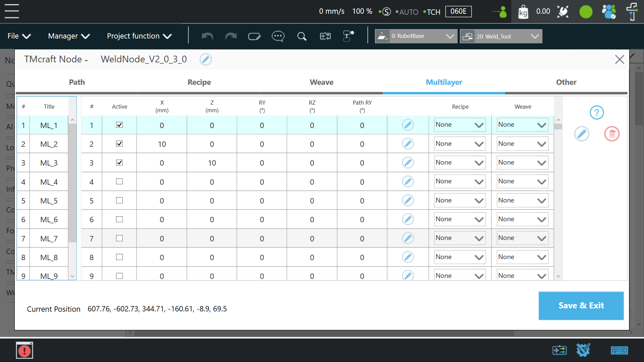Click the pencil edit icon in row 2
Viewport: 644px width, 362px height.
tap(408, 144)
